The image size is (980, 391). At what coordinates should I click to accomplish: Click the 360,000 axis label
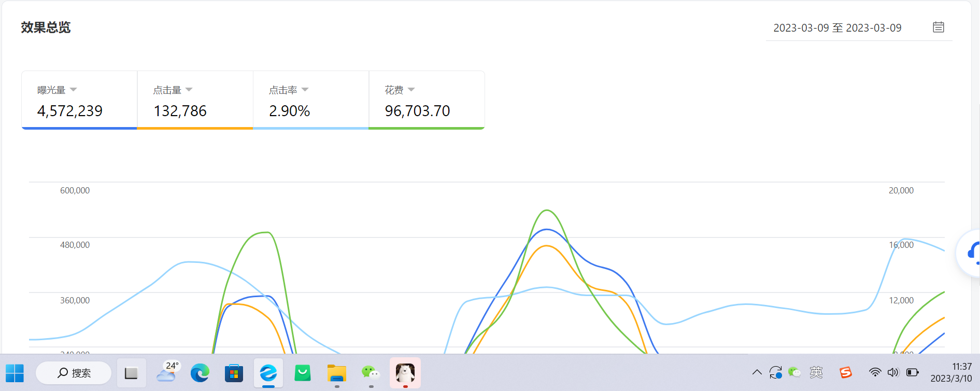point(75,300)
